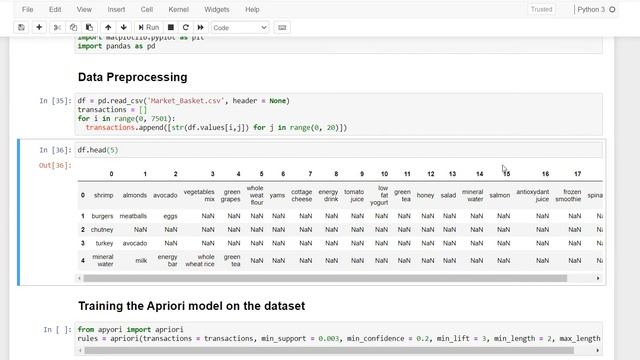
Task: Click the Trusted notebook button
Action: point(541,9)
